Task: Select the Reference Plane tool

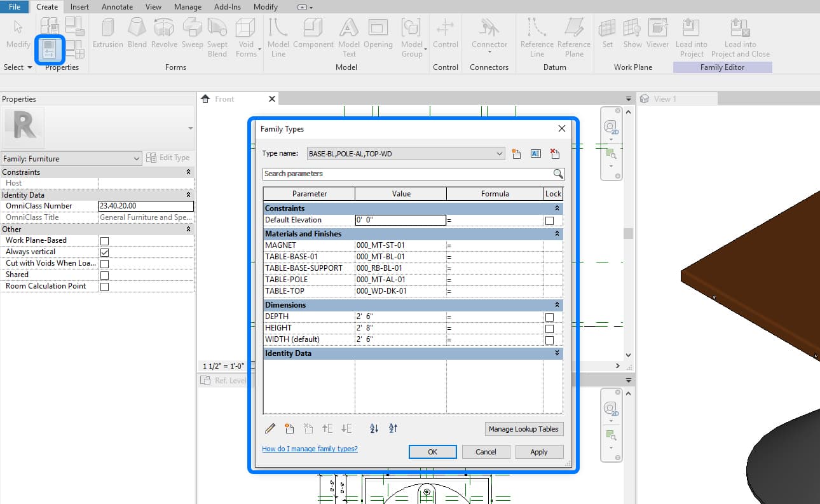Action: (x=574, y=35)
